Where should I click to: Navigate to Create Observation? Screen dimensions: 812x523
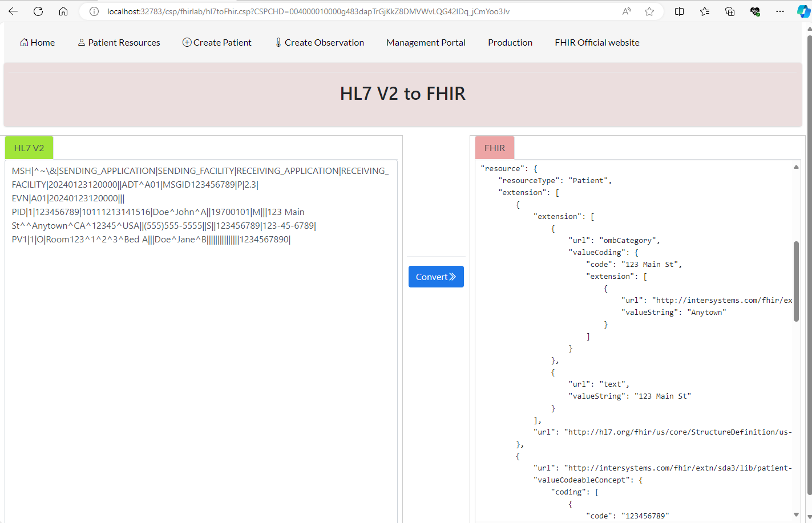(x=319, y=43)
